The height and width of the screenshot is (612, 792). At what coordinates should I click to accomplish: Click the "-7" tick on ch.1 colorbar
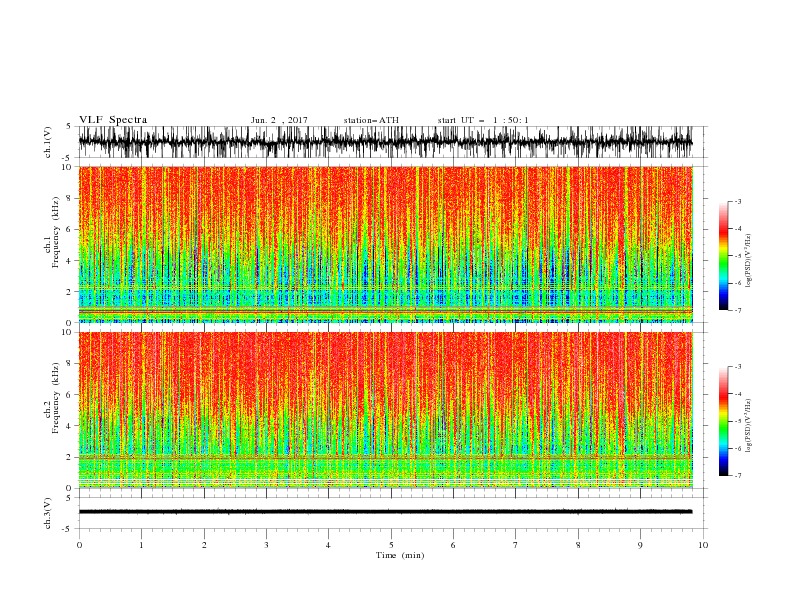(738, 310)
